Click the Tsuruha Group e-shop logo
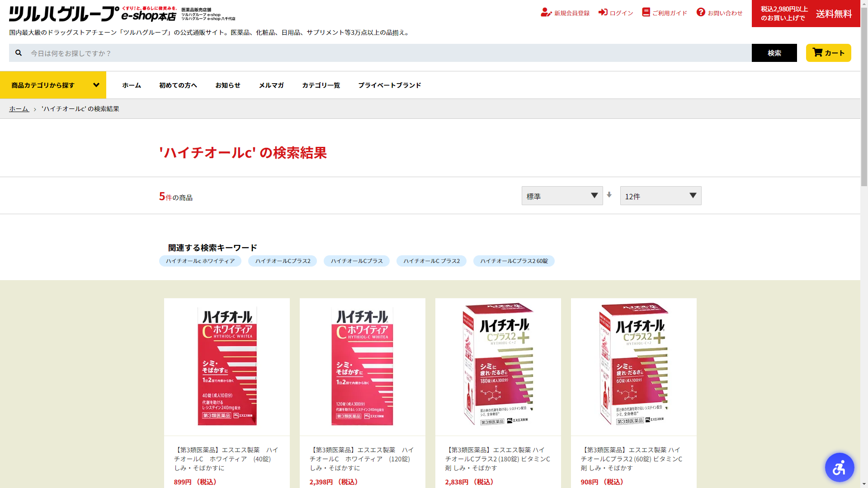Image resolution: width=868 pixels, height=488 pixels. (93, 14)
